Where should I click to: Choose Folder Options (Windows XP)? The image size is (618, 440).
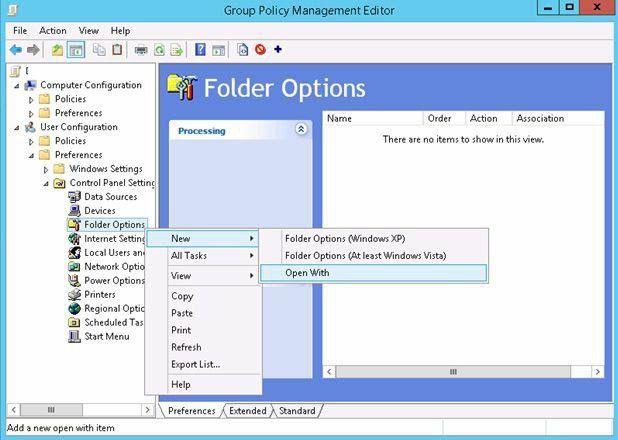point(373,239)
